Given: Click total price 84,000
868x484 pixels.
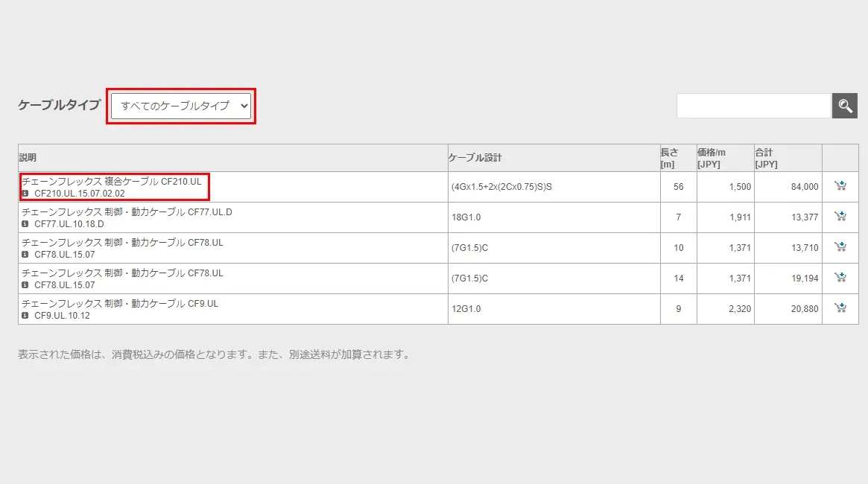Looking at the screenshot, I should point(805,187).
